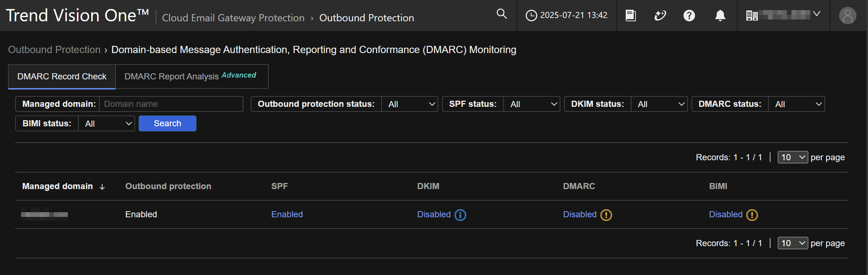Click the user profile avatar icon
This screenshot has width=868, height=275.
[x=847, y=16]
